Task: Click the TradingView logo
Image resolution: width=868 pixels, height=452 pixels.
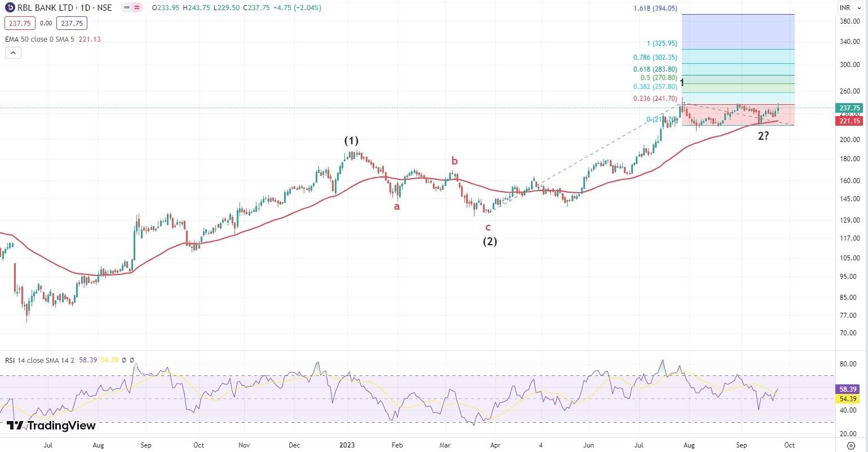Action: [51, 426]
